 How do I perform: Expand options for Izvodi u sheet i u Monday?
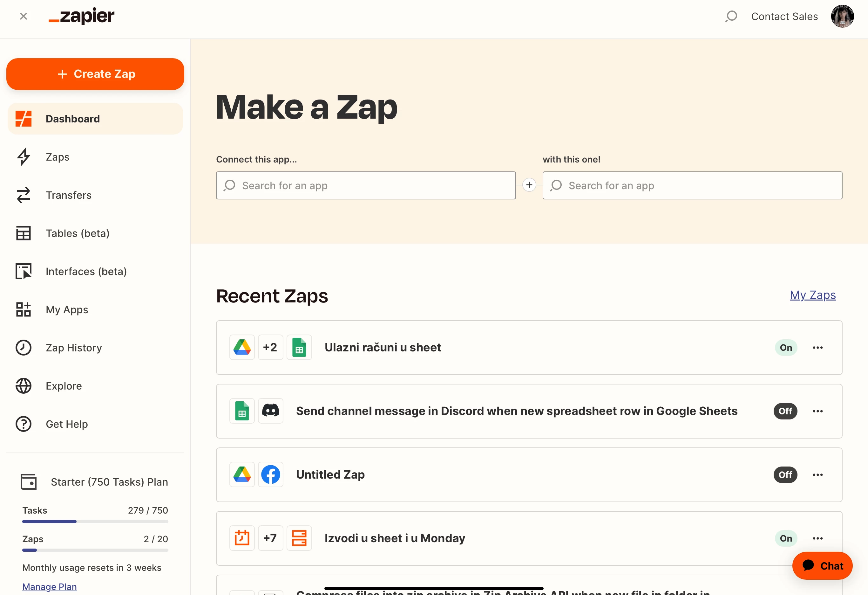coord(817,538)
